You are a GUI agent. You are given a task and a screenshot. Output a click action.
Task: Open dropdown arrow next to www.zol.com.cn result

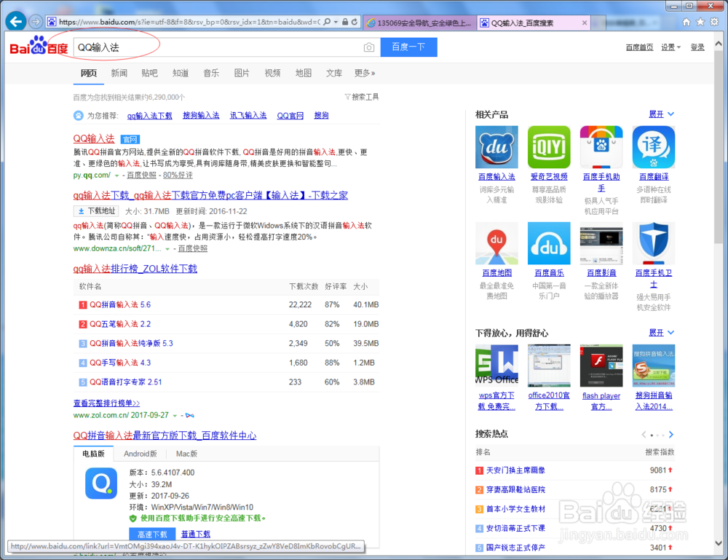(175, 416)
